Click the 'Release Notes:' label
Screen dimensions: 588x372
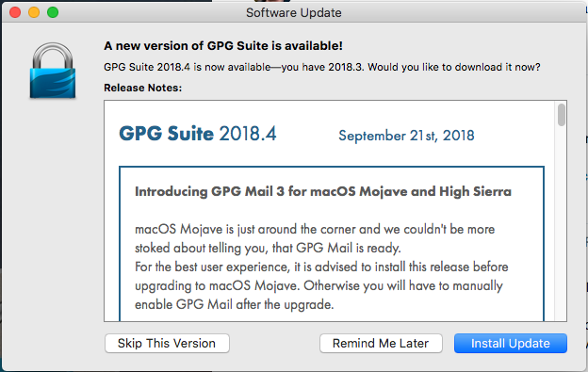(x=143, y=88)
